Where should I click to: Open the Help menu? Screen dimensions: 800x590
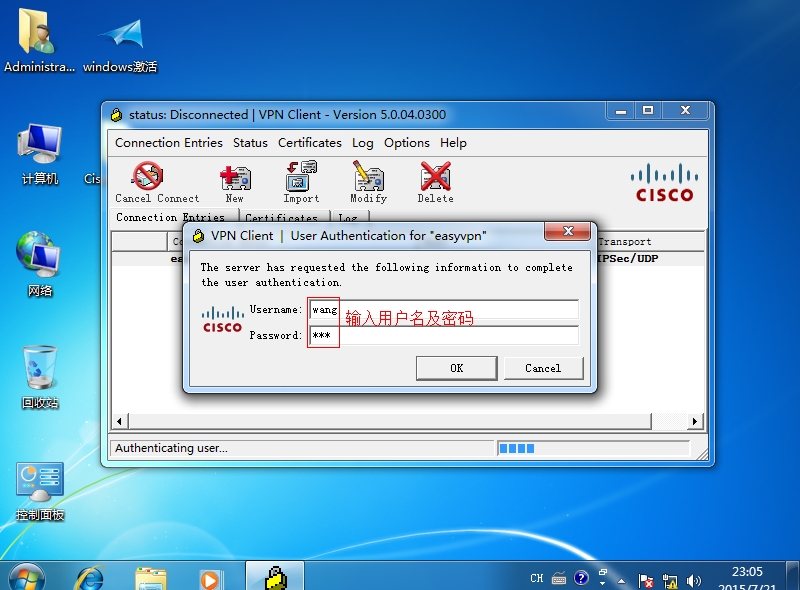[x=453, y=143]
